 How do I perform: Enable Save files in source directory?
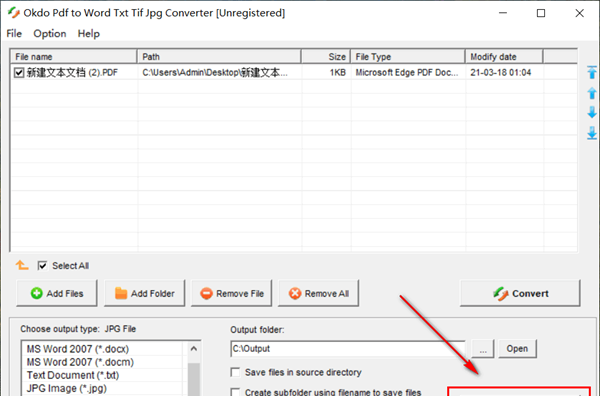tap(235, 372)
